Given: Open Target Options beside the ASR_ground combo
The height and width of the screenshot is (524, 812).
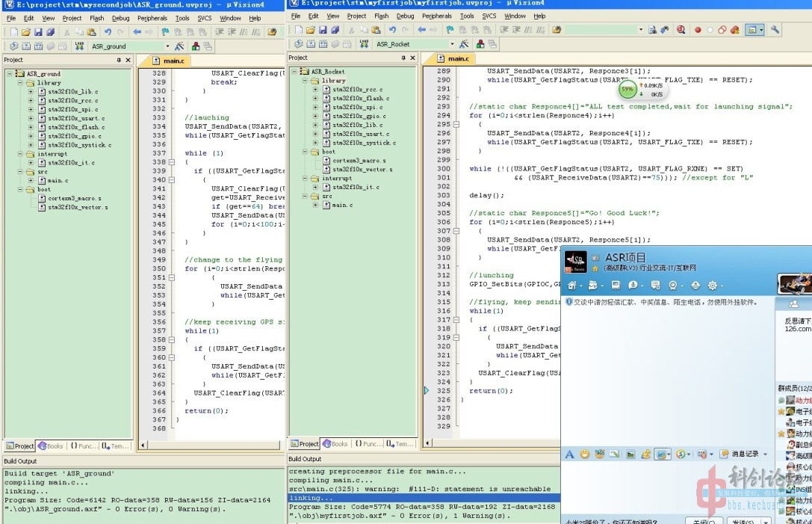Looking at the screenshot, I should coord(179,46).
